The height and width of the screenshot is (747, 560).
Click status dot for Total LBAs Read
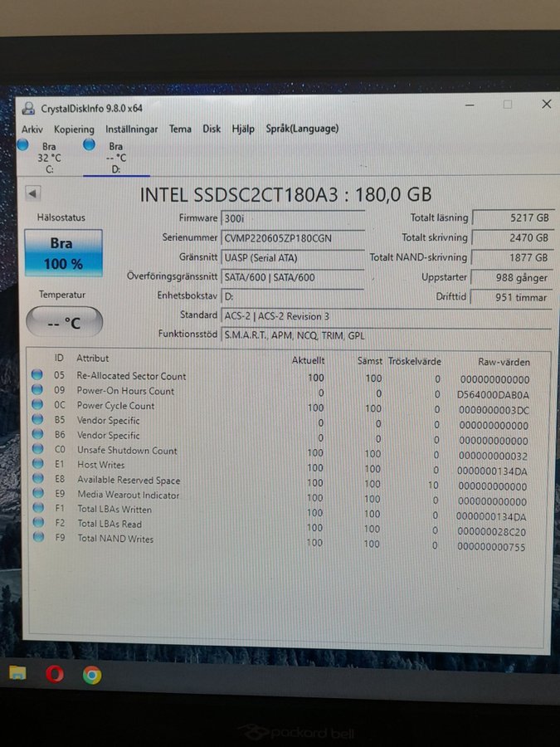pos(38,523)
